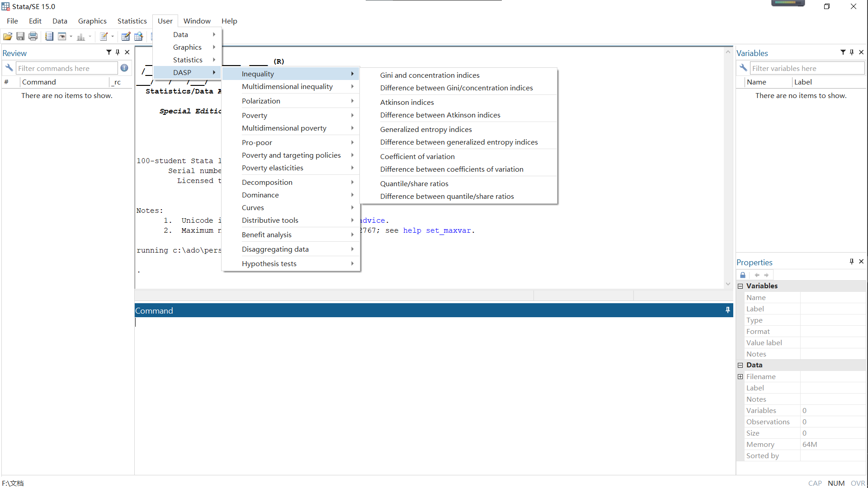Collapse the Variables section in Properties
The height and width of the screenshot is (488, 868).
tap(741, 286)
